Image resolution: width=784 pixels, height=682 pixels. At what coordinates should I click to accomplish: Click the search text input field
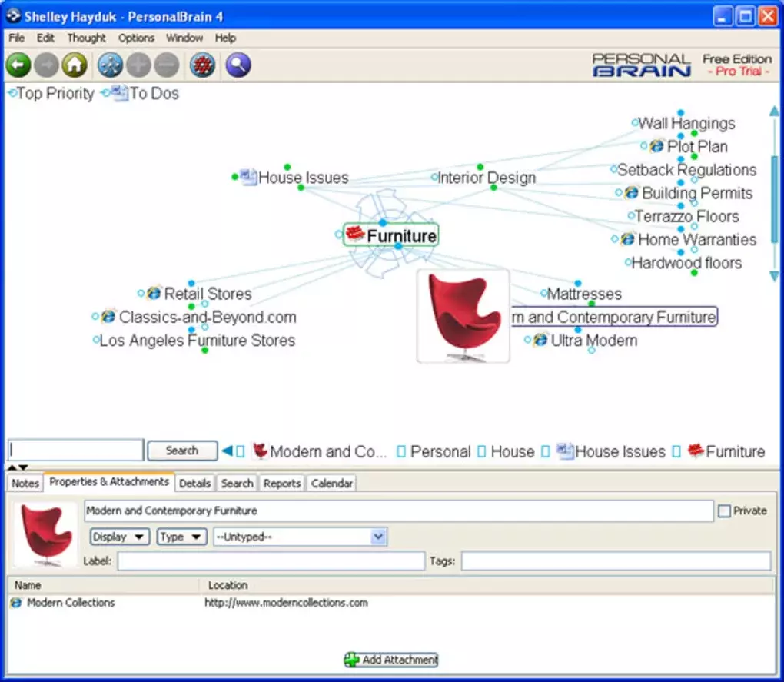(76, 451)
